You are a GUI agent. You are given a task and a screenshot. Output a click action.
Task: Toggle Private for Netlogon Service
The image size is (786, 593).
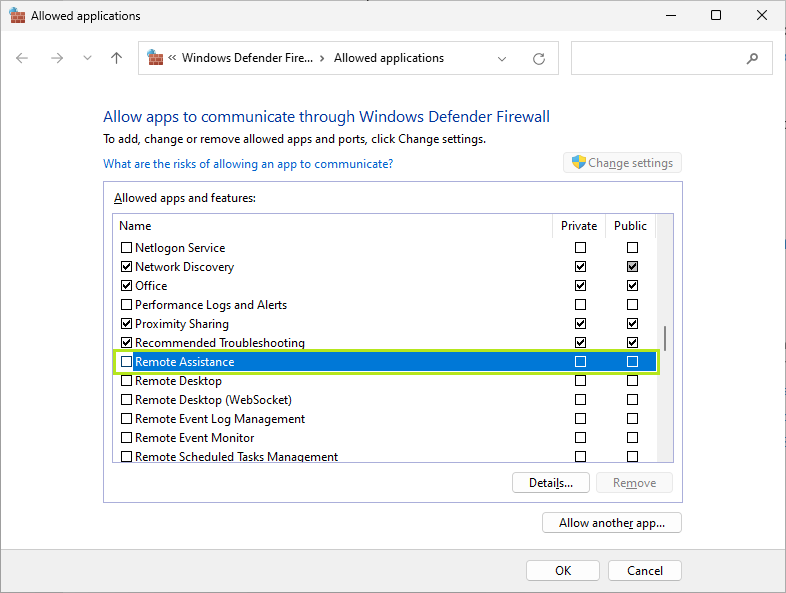(580, 248)
